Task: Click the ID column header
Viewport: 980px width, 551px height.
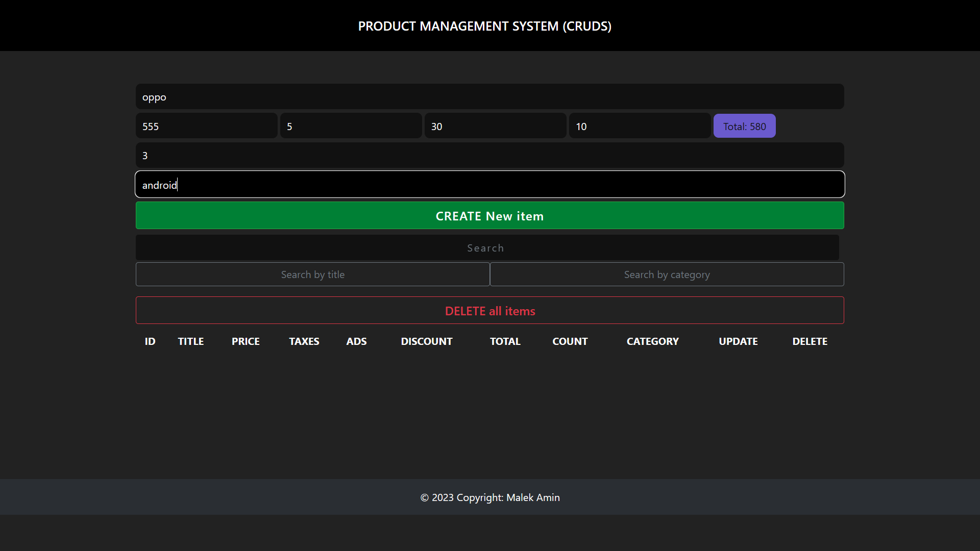Action: tap(150, 341)
